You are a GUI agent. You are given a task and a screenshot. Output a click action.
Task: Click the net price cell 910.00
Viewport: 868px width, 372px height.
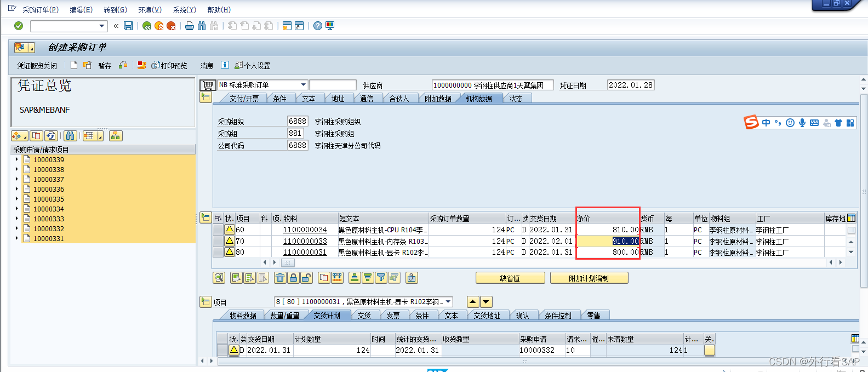pos(609,241)
